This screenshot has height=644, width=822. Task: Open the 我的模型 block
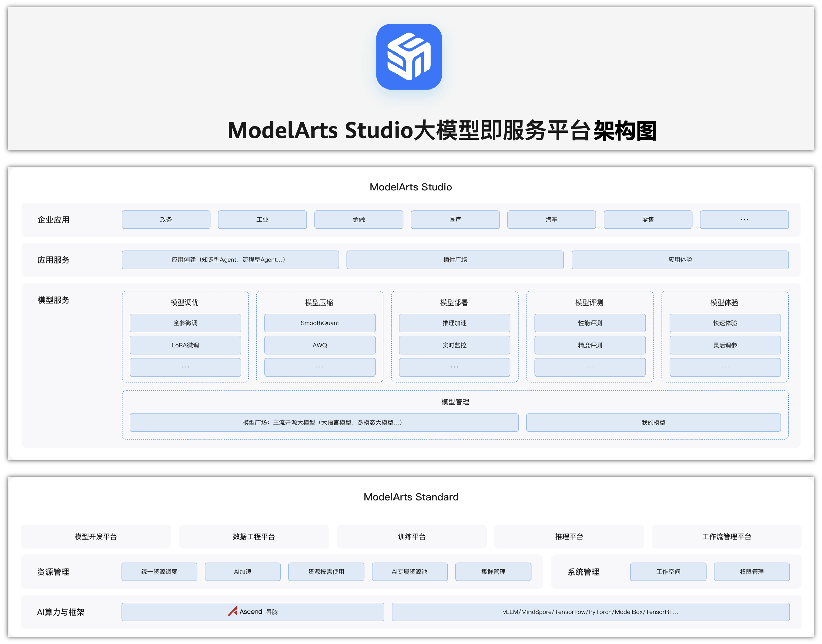tap(653, 422)
